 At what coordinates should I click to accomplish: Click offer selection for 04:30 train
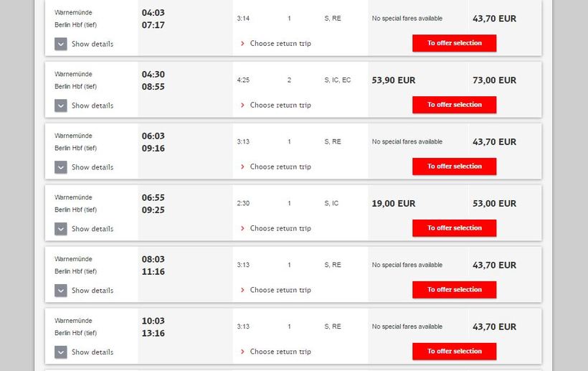(x=454, y=105)
